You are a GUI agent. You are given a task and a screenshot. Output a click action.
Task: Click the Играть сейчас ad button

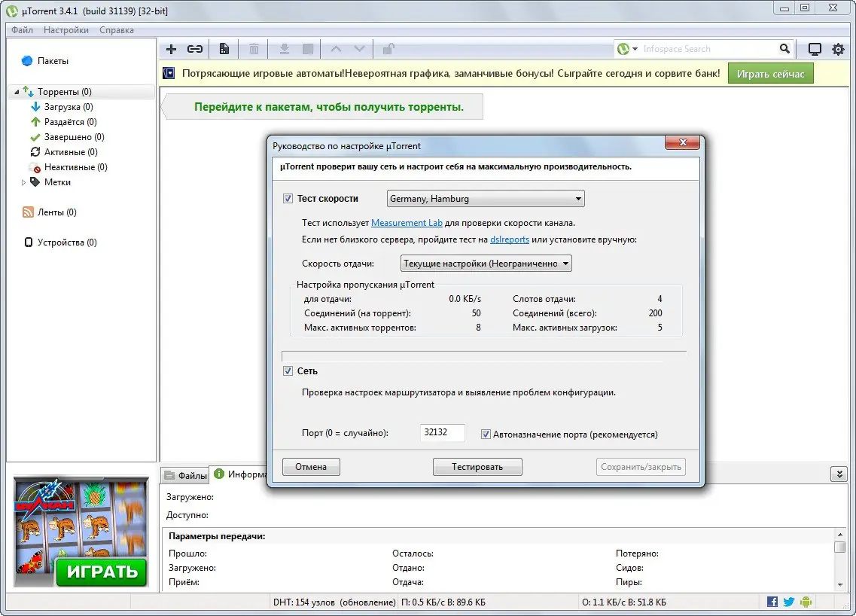click(770, 74)
